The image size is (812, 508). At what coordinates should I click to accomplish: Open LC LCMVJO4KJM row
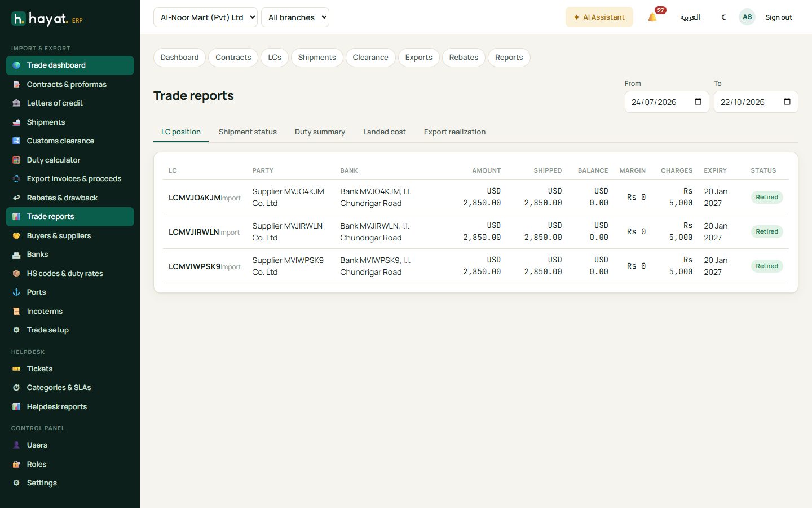coord(475,197)
